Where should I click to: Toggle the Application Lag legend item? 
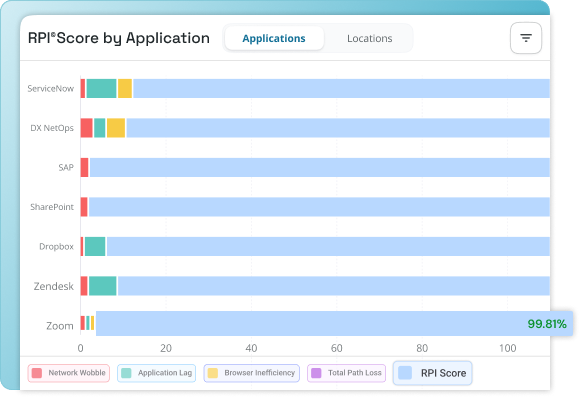pos(156,373)
